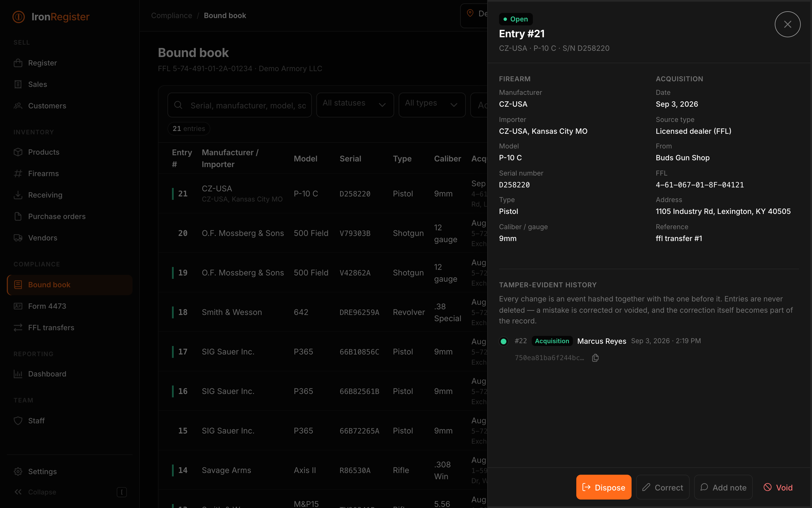This screenshot has height=508, width=812.
Task: Click the Serial column header
Action: point(350,159)
